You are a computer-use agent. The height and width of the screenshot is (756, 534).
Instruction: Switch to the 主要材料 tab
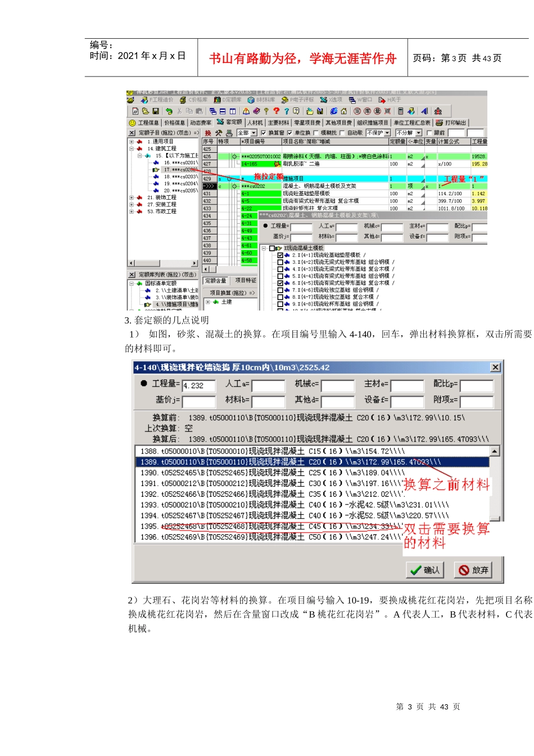[x=279, y=123]
